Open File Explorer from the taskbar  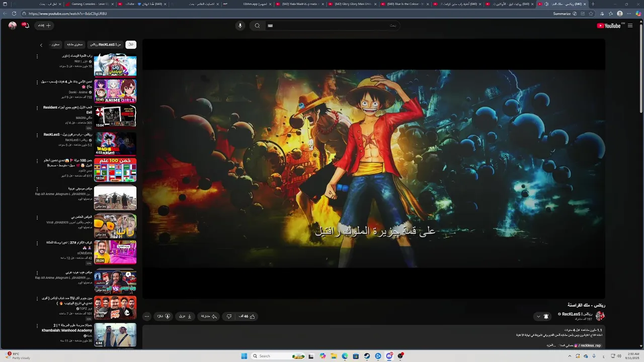click(333, 356)
